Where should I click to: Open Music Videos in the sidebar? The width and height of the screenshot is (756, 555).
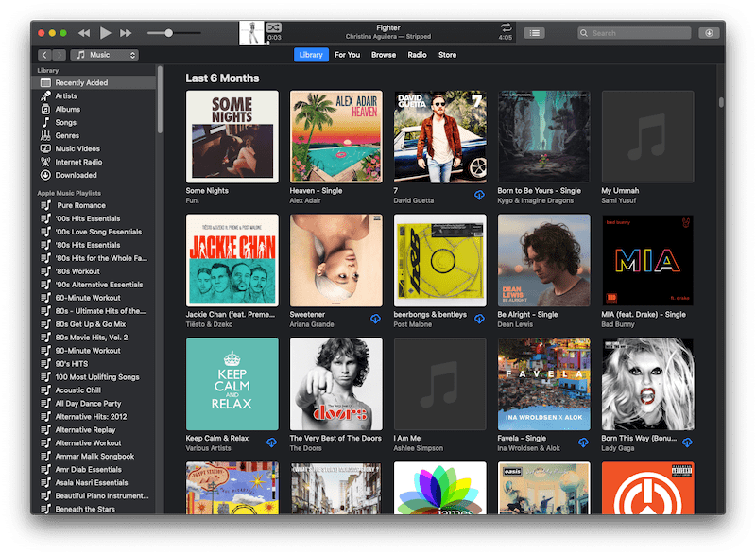pyautogui.click(x=94, y=148)
